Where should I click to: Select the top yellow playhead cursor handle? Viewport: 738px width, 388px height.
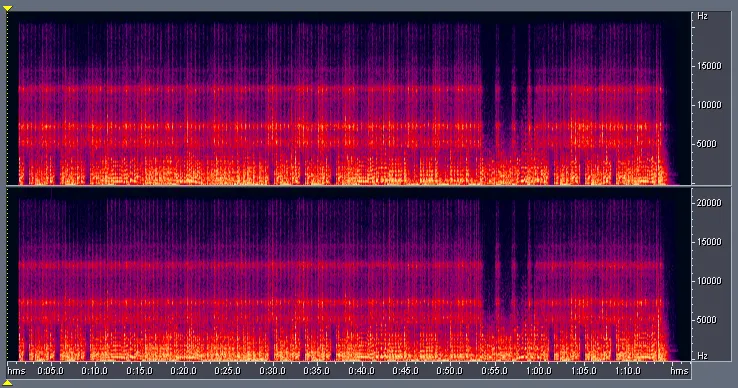tap(8, 8)
